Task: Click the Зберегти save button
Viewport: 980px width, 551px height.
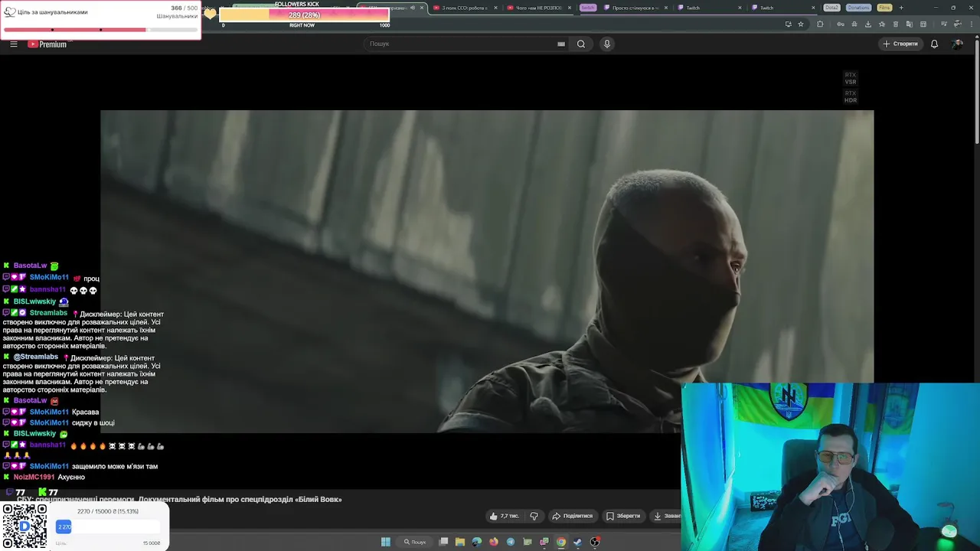Action: (622, 516)
